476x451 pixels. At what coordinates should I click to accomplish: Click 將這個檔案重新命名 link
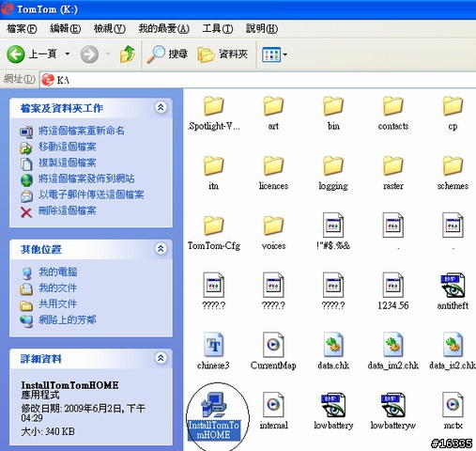(x=82, y=131)
